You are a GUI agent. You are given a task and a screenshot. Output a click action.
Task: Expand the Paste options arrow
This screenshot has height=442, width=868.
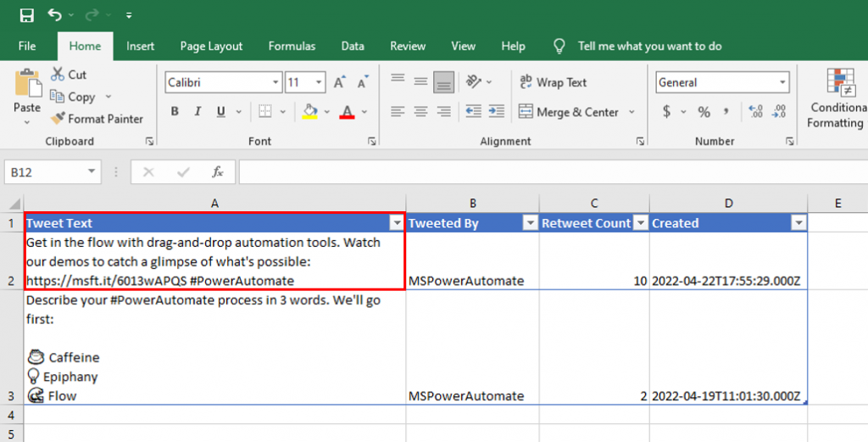point(27,121)
